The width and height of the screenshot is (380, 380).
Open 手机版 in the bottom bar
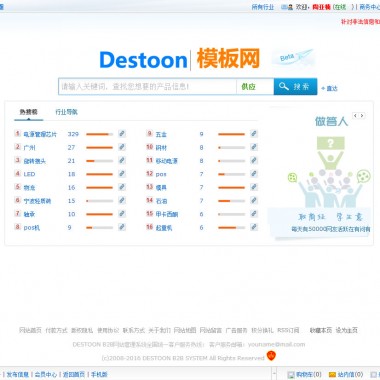tap(99, 374)
